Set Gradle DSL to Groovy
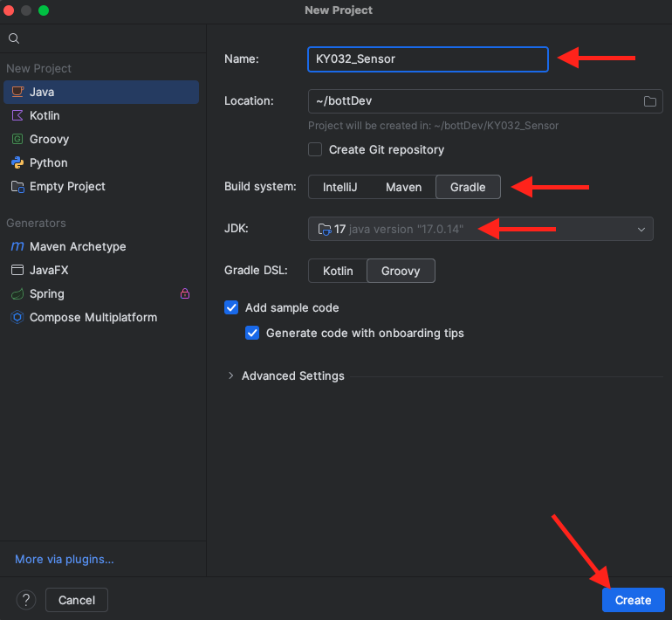This screenshot has height=620, width=672. (x=401, y=271)
